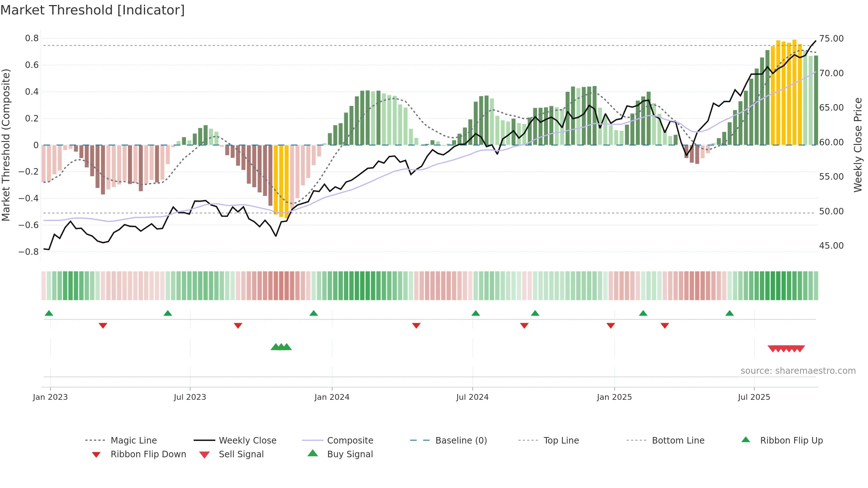Click the Jan 2024 x-axis label
Viewport: 868px width, 488px height.
coord(332,397)
